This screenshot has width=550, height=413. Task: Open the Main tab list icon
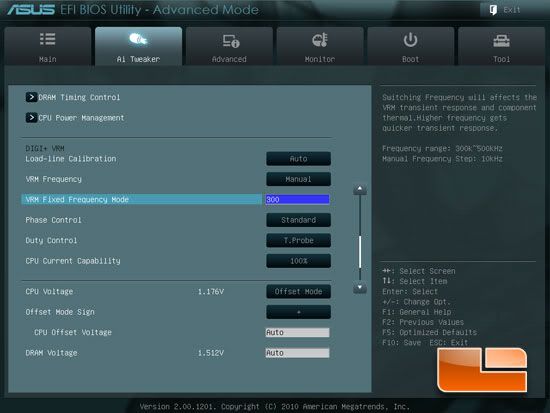click(47, 39)
